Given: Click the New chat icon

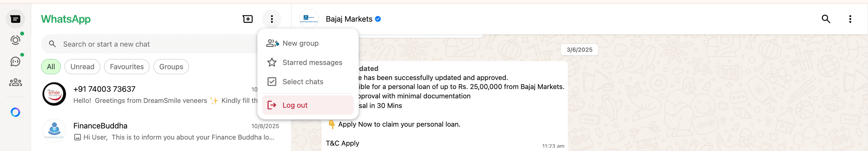Looking at the screenshot, I should (x=248, y=19).
